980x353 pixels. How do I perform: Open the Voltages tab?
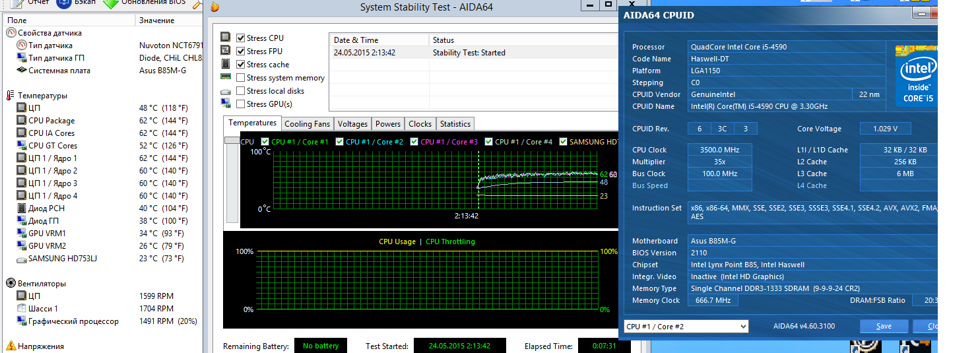352,124
